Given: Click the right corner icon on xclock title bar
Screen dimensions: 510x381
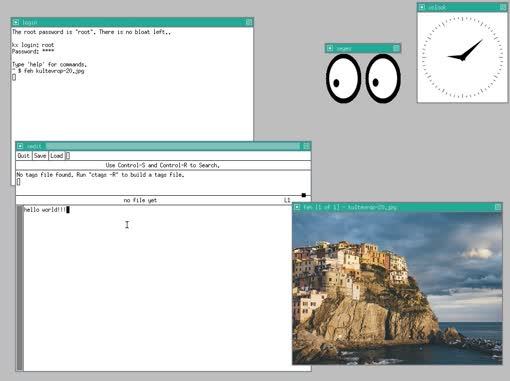Looking at the screenshot, I should [503, 7].
